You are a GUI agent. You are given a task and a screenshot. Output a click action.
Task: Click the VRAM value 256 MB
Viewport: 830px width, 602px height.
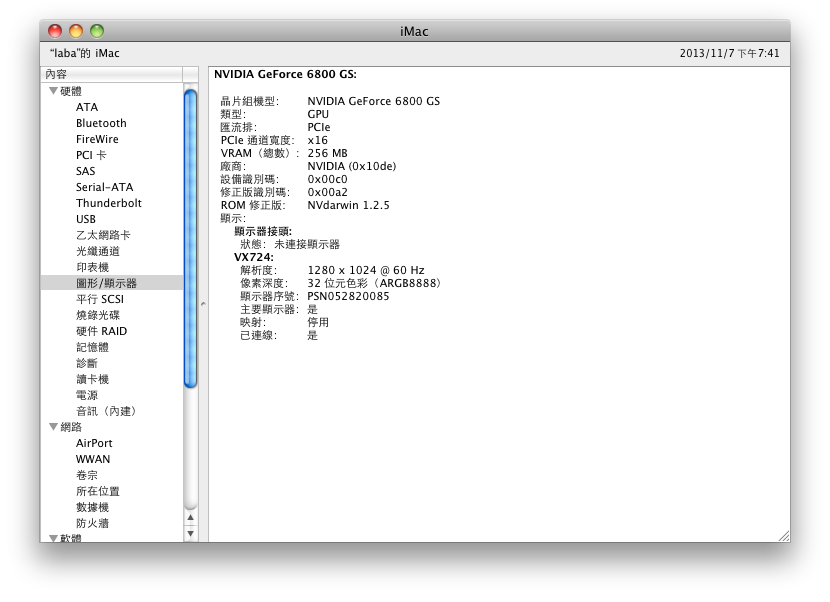coord(328,153)
